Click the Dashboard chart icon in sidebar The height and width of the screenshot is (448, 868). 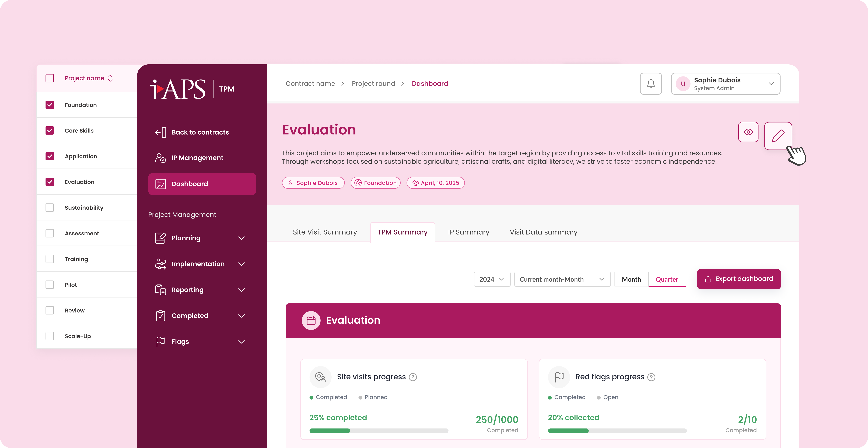point(160,184)
